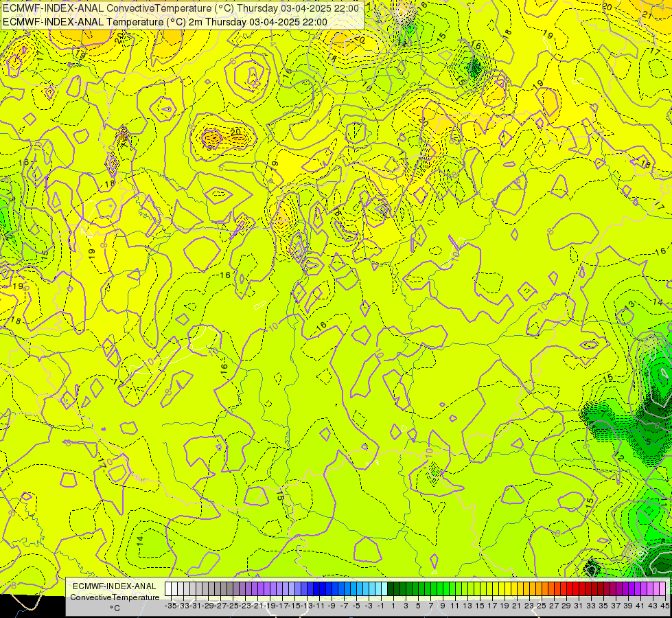Select the pink swatch above legend value 45

(x=662, y=589)
